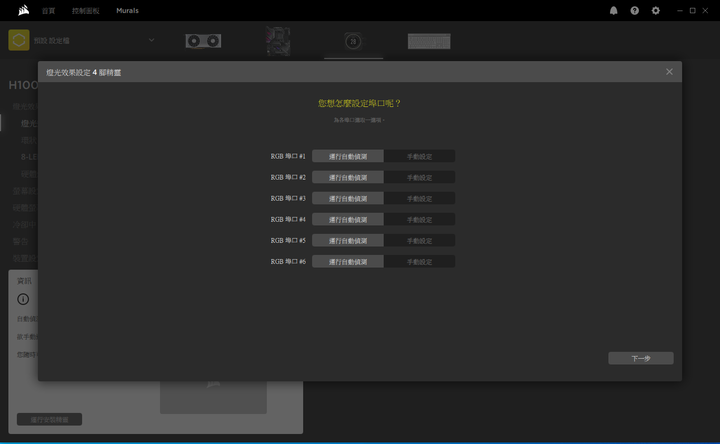Choose auto-detect for RGB 埠口 #2
The height and width of the screenshot is (444, 720).
[348, 177]
